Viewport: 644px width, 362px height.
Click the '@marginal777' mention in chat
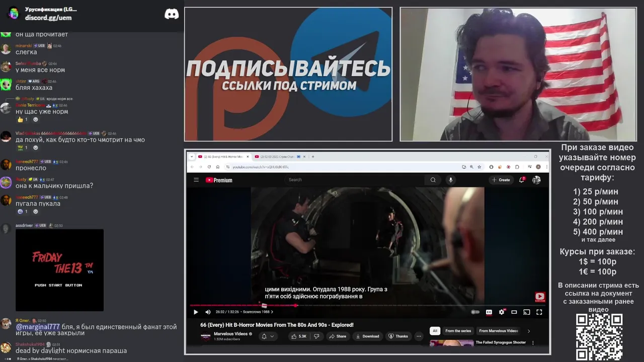[x=38, y=327]
